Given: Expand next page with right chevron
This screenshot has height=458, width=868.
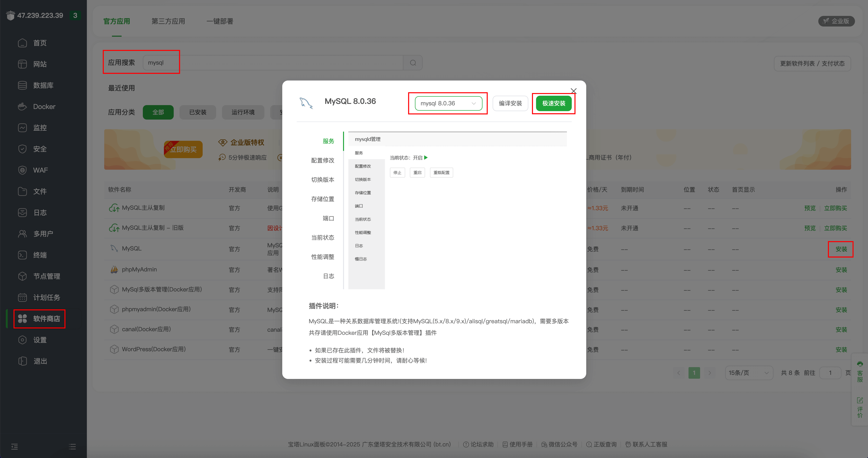Looking at the screenshot, I should pos(710,372).
